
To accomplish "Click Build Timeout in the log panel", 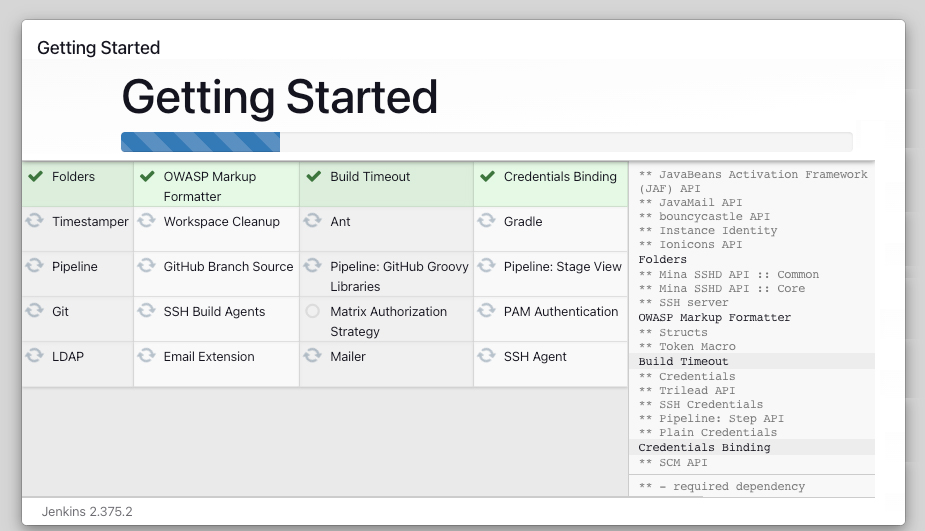I will point(683,361).
